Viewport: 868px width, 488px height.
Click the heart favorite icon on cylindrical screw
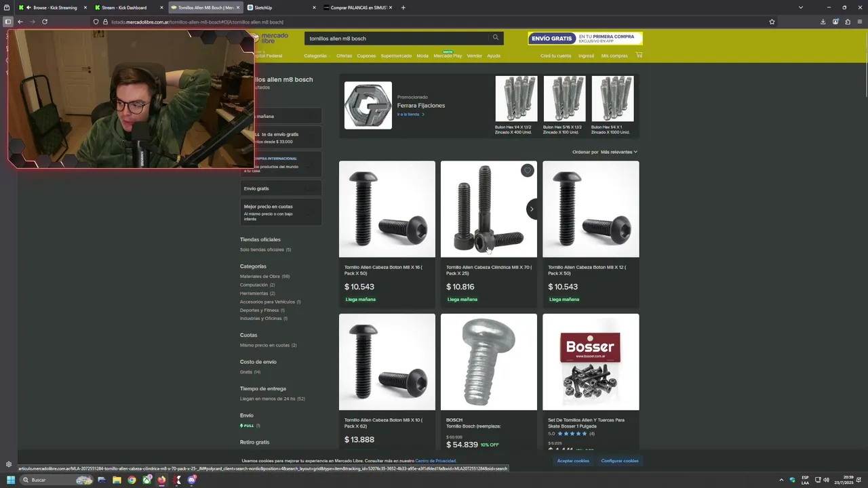tap(527, 171)
